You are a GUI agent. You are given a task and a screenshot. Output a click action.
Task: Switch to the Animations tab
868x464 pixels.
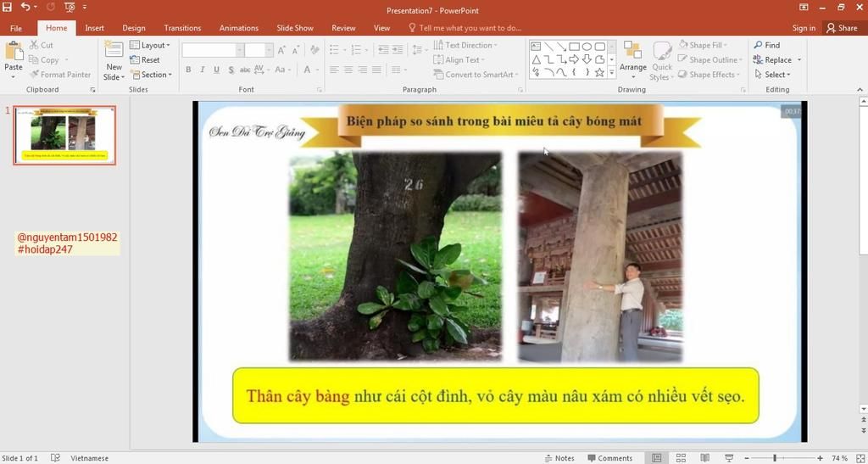(x=238, y=28)
